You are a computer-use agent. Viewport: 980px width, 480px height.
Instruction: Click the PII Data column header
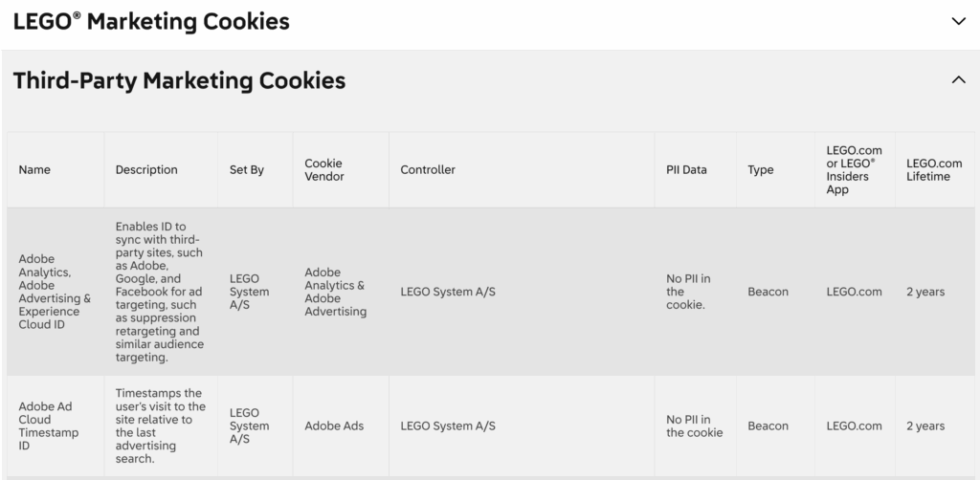coord(686,170)
